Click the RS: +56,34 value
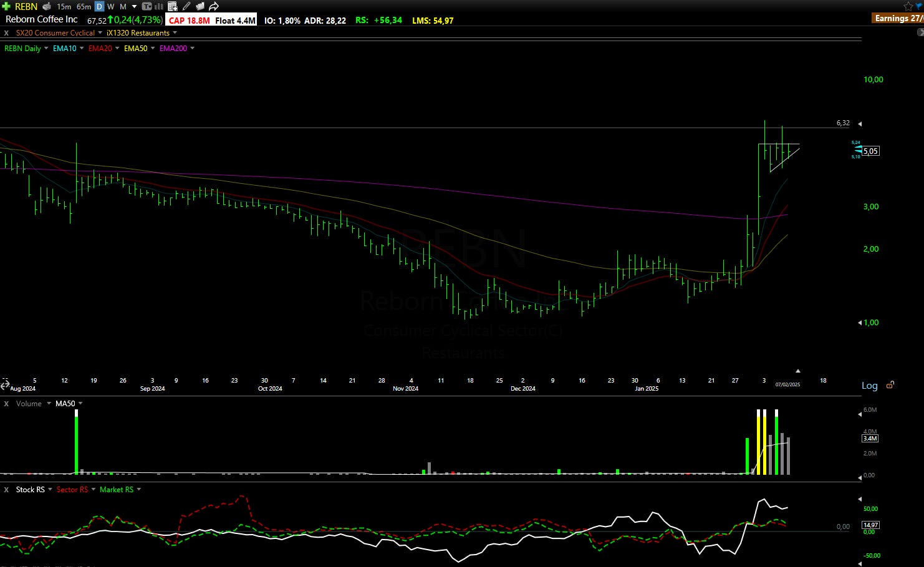 click(378, 21)
